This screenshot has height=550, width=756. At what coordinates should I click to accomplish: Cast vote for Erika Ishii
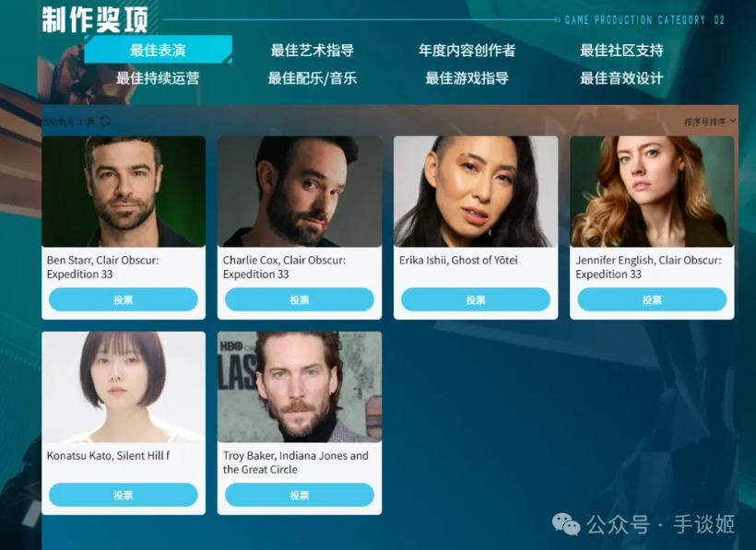(x=476, y=299)
